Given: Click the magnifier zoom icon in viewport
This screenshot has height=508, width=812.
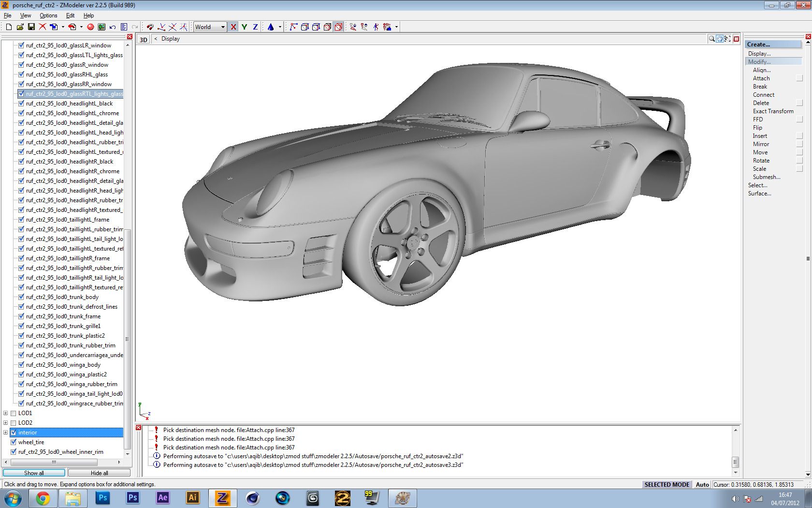Looking at the screenshot, I should [711, 39].
